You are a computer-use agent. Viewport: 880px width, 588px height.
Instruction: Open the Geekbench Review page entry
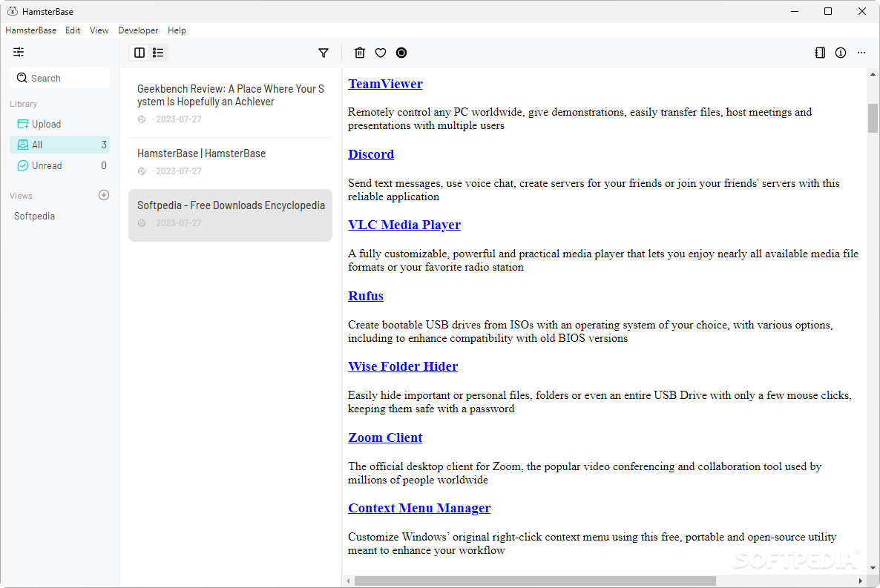point(230,103)
